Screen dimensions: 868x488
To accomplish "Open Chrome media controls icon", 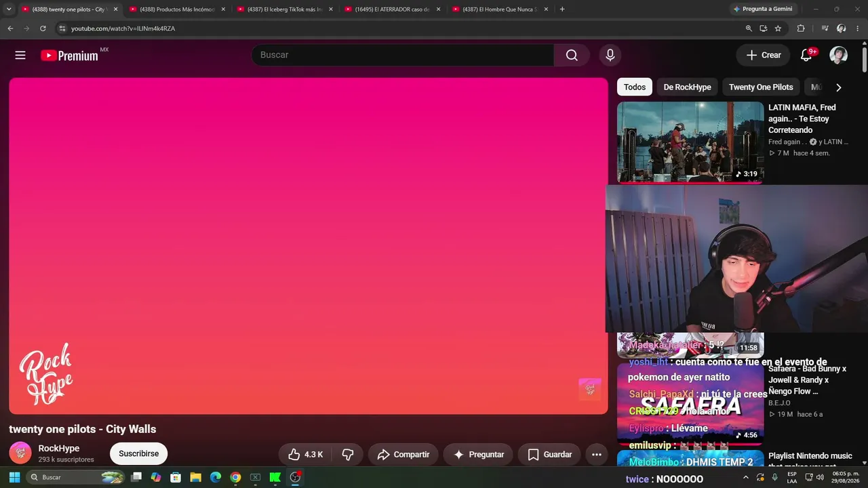I will click(825, 28).
